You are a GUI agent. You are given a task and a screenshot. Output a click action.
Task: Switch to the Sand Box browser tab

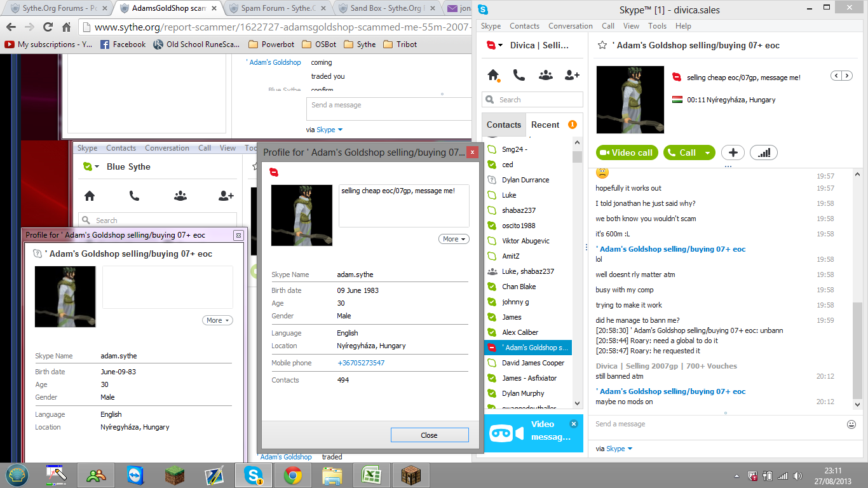(386, 8)
